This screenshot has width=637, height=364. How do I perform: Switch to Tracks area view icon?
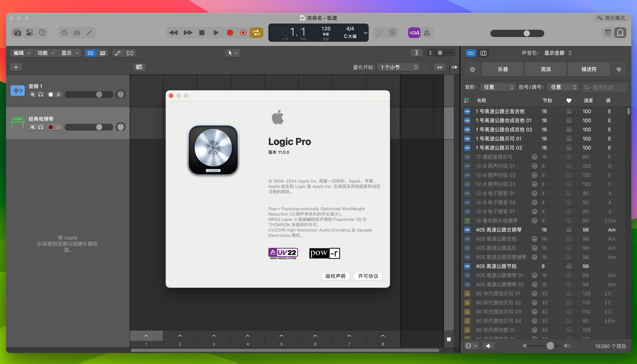coord(103,53)
